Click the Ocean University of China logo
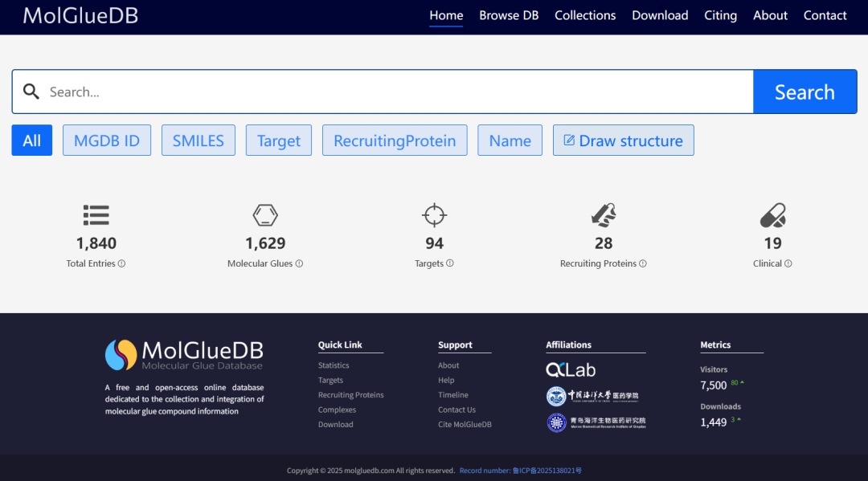The width and height of the screenshot is (868, 481). (592, 396)
